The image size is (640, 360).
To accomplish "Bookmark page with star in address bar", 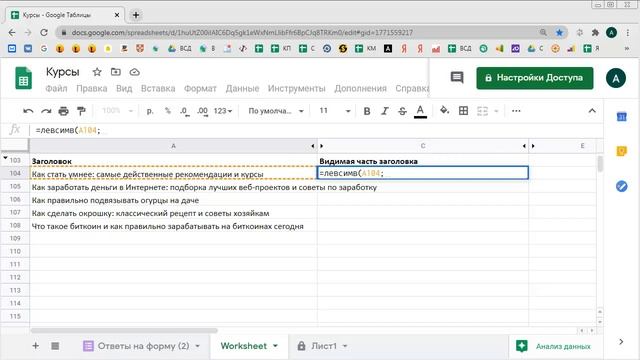I will tap(560, 33).
